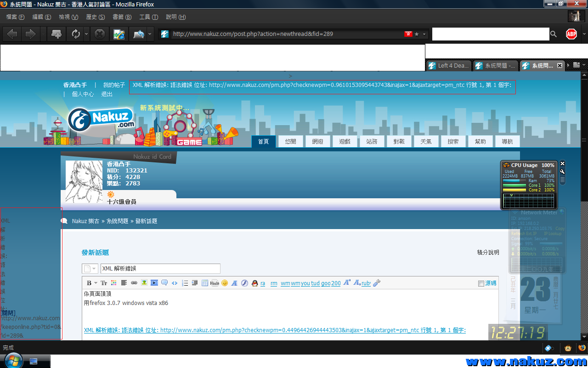The height and width of the screenshot is (368, 588).
Task: Click the search magnifier icon
Action: (554, 34)
